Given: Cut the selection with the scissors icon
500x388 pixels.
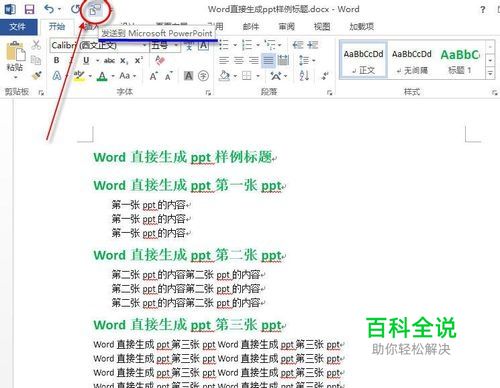Looking at the screenshot, I should (x=36, y=45).
